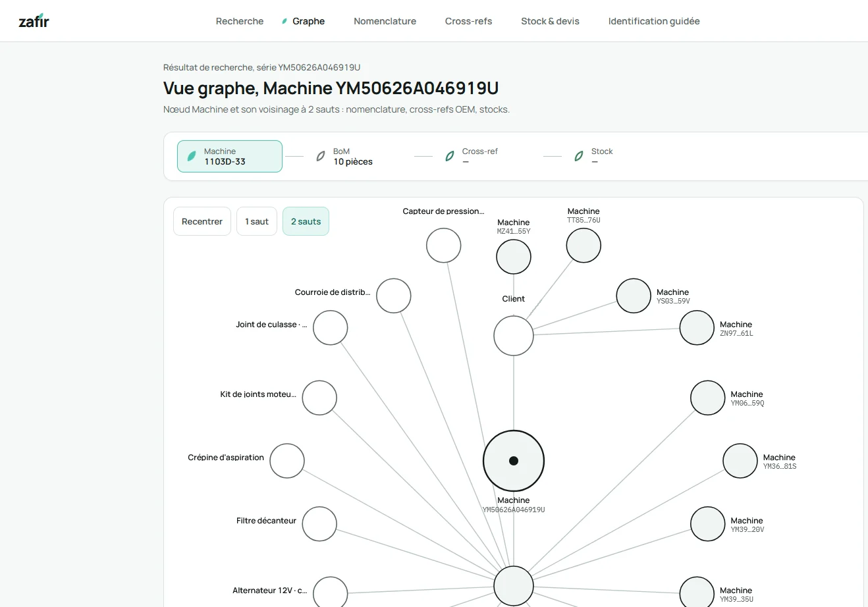868x607 pixels.
Task: Go to Stock & devis tab
Action: click(x=550, y=21)
